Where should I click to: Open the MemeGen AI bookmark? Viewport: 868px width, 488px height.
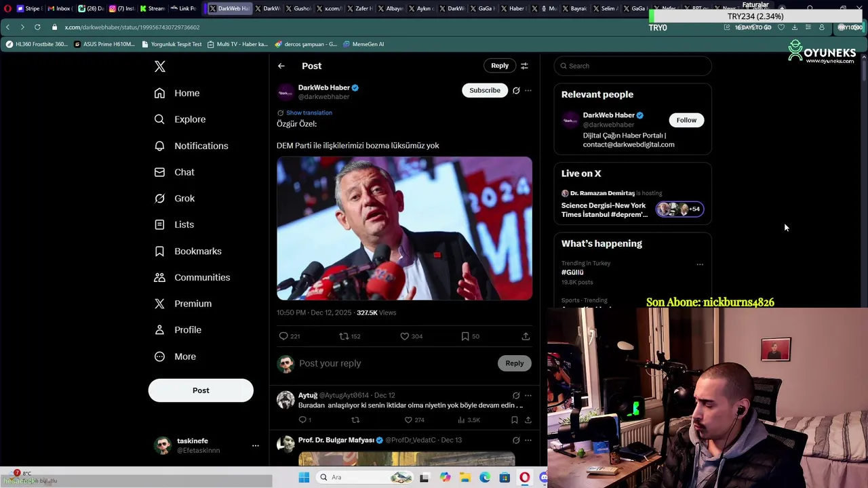[363, 44]
